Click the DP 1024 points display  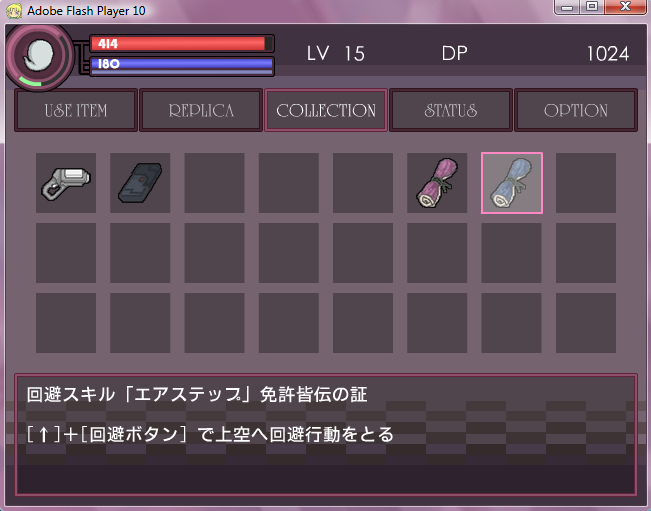point(536,54)
